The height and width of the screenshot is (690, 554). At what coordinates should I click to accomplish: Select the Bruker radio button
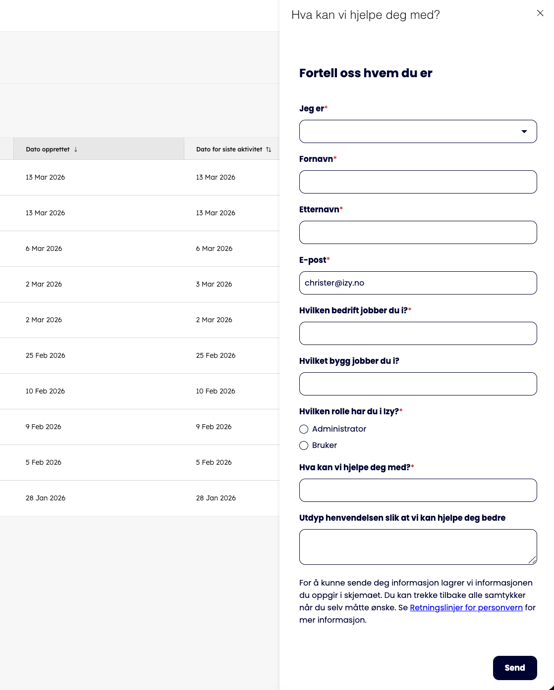(304, 445)
